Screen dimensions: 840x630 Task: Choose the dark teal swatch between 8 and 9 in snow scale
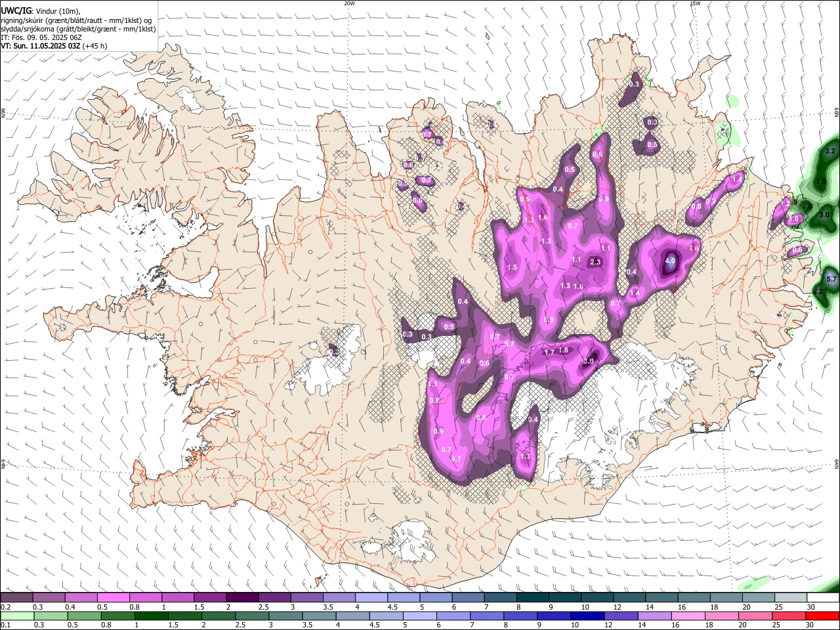click(x=532, y=597)
